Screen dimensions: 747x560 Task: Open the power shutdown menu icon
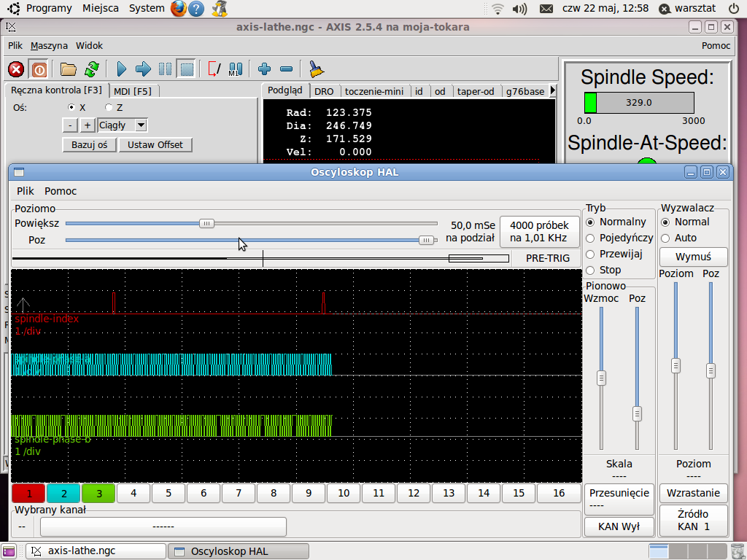click(734, 9)
